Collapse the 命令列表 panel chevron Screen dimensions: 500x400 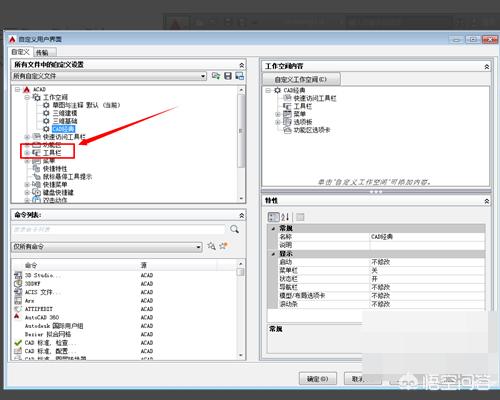tap(242, 215)
